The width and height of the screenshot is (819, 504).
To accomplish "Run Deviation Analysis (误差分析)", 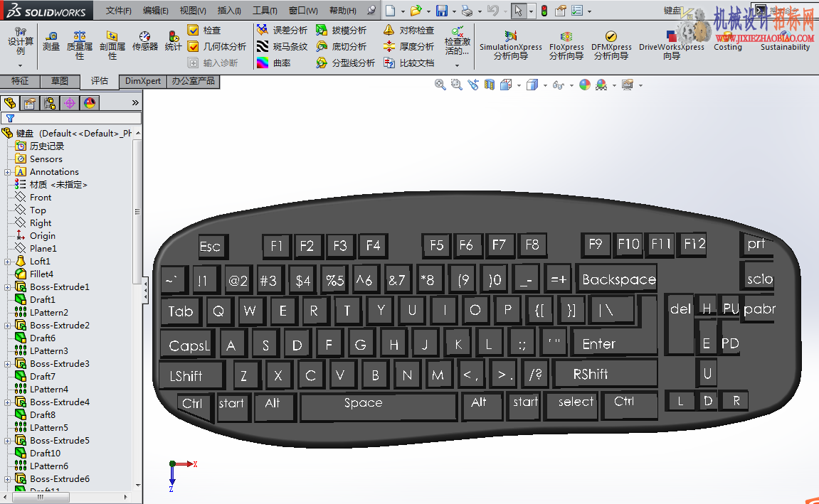I will tap(282, 31).
